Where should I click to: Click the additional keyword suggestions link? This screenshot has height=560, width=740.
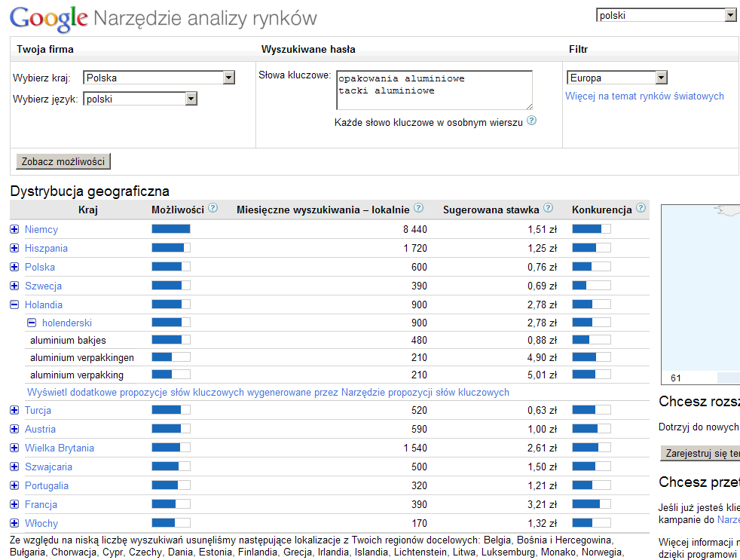coord(268,393)
